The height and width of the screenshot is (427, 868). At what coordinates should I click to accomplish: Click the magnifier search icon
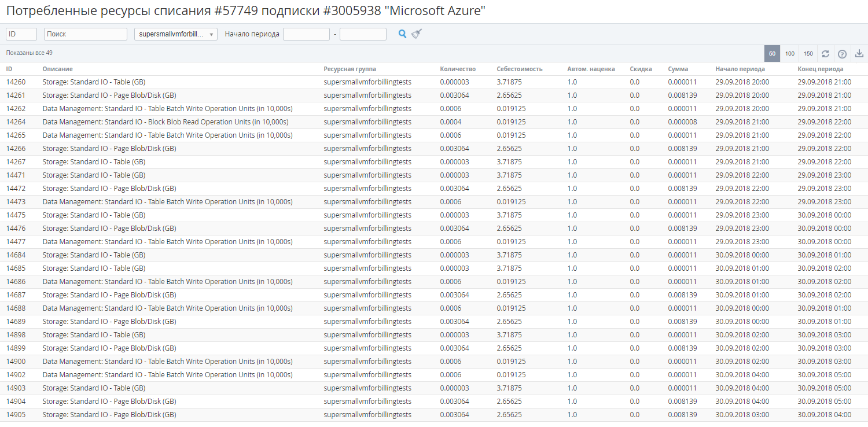click(403, 34)
